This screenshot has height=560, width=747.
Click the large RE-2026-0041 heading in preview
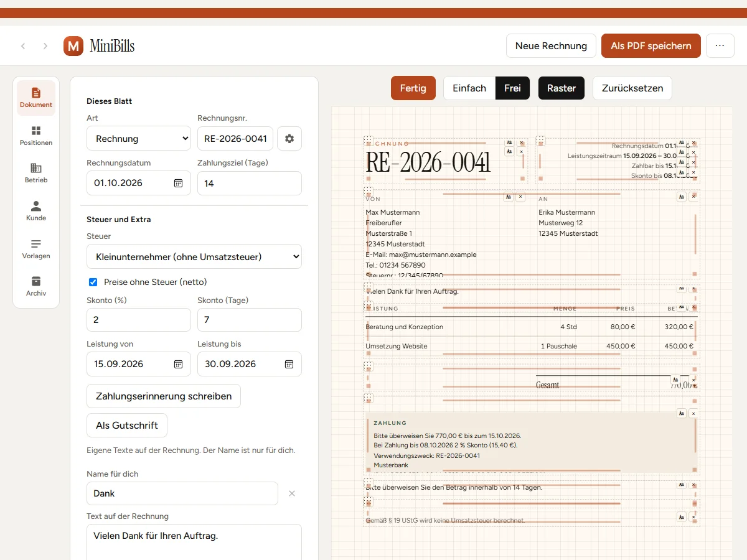[428, 162]
